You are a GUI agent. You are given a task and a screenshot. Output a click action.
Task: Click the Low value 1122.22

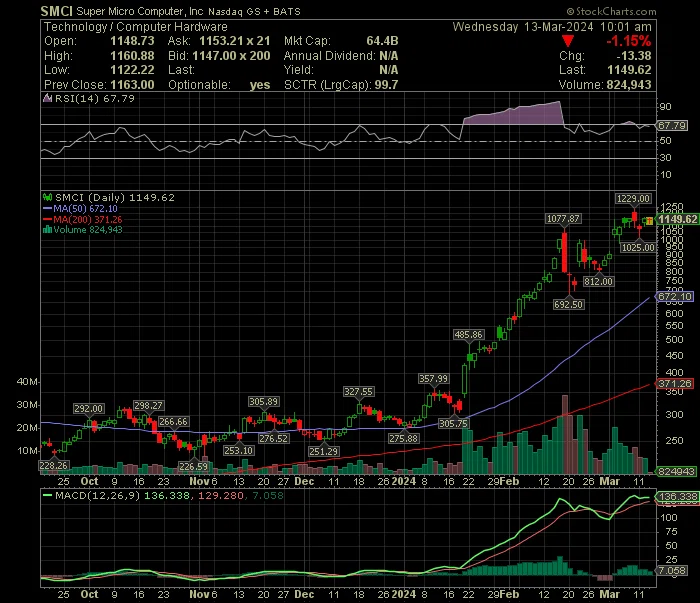pos(132,70)
